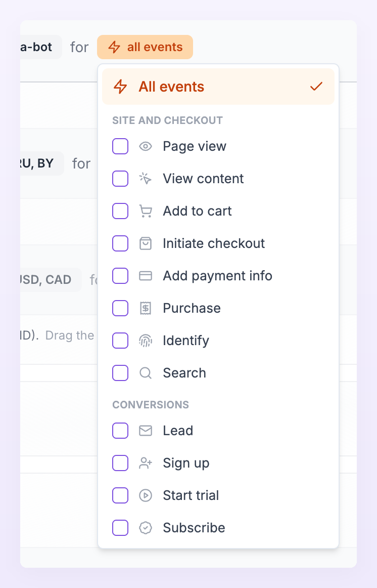Choose the Add to cart label
The image size is (377, 588).
click(197, 211)
